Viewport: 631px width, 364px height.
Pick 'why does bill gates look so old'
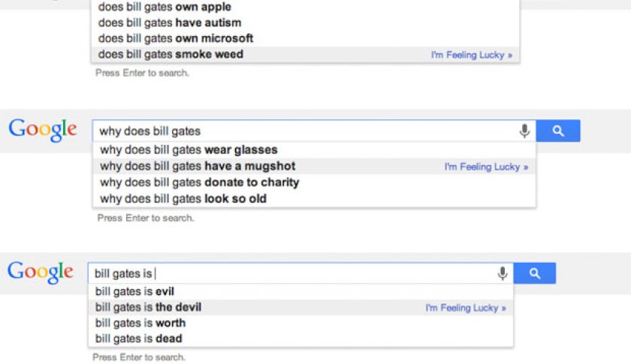[x=183, y=199]
